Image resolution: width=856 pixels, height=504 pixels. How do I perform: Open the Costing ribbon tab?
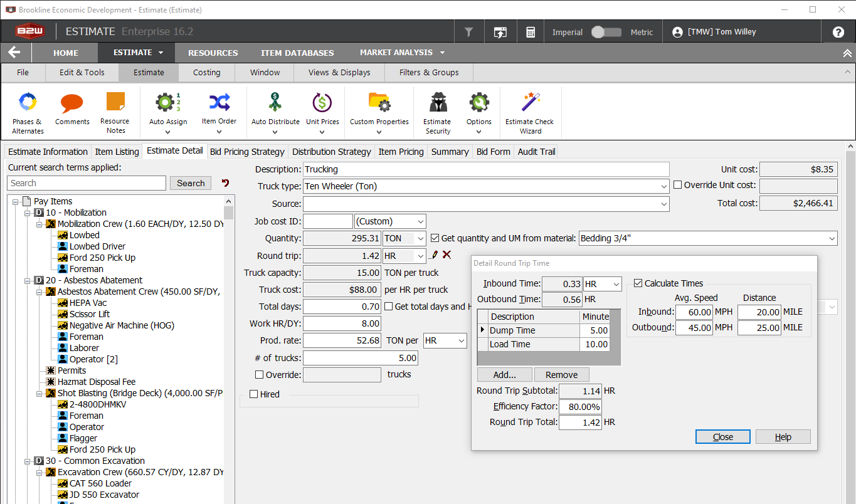point(206,73)
